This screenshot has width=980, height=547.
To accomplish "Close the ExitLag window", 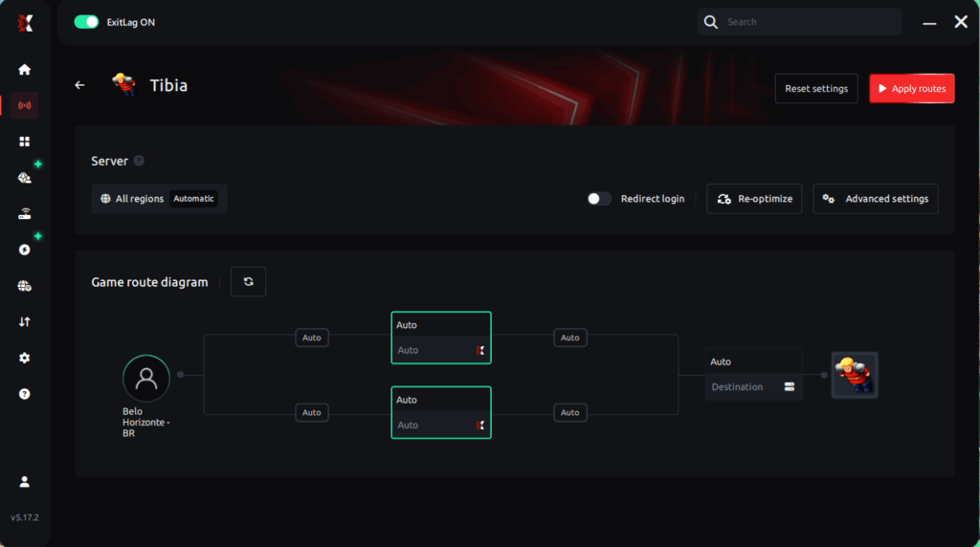I will click(x=961, y=22).
